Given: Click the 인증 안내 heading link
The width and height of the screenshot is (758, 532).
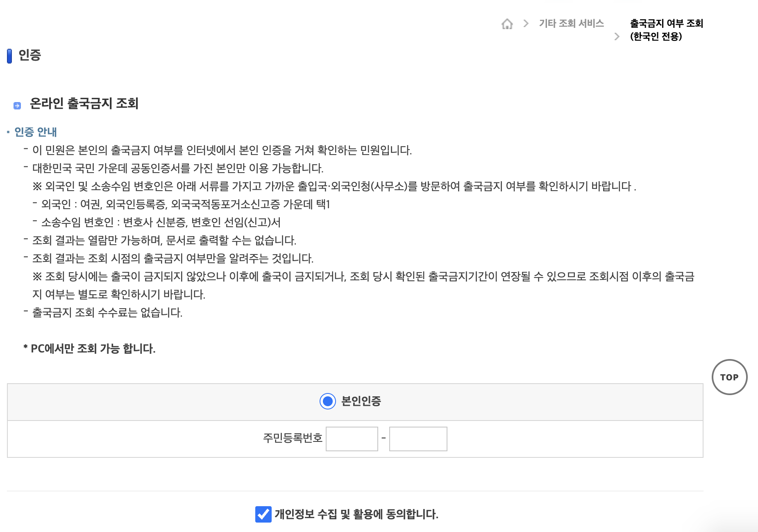Looking at the screenshot, I should pyautogui.click(x=35, y=132).
